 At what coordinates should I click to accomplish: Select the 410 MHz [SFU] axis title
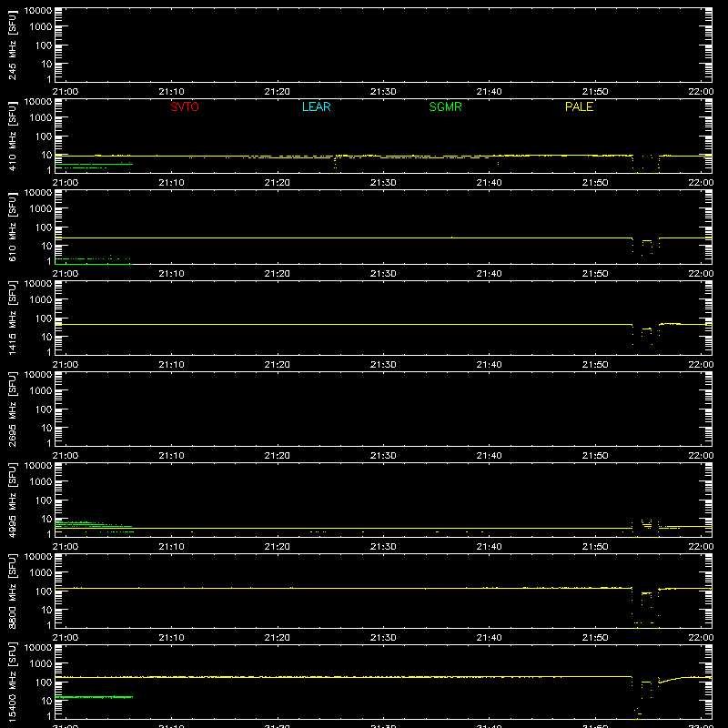click(x=12, y=136)
